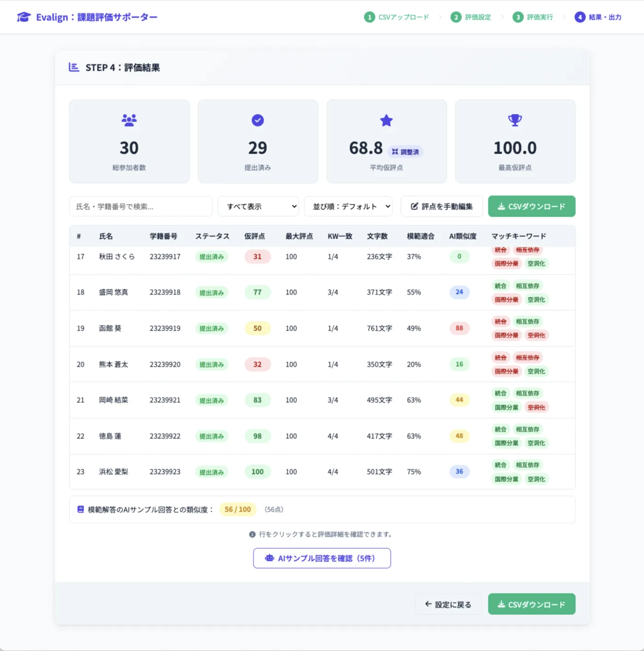Image resolution: width=644 pixels, height=651 pixels.
Task: Select step 4 結果・出力
Action: [598, 17]
